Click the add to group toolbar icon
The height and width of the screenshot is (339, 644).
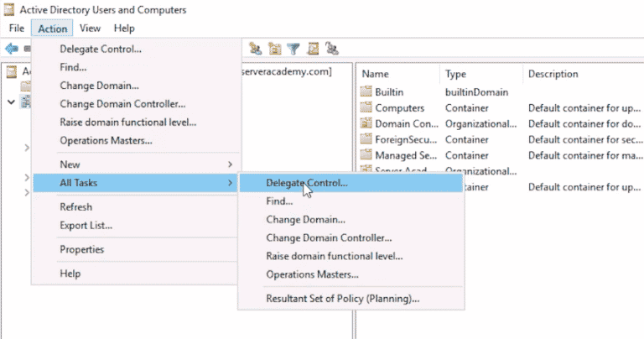[x=331, y=49]
